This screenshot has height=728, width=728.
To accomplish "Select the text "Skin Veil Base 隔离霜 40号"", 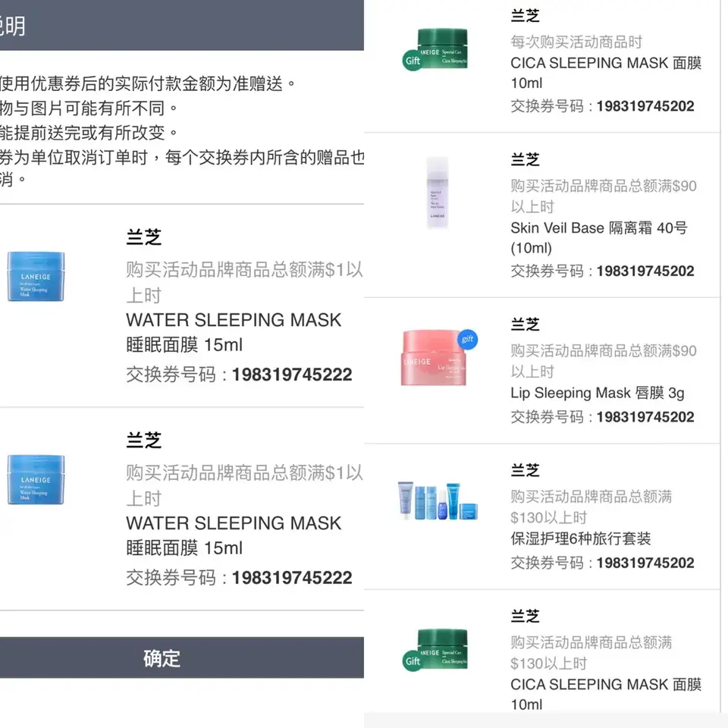I will pos(599,228).
